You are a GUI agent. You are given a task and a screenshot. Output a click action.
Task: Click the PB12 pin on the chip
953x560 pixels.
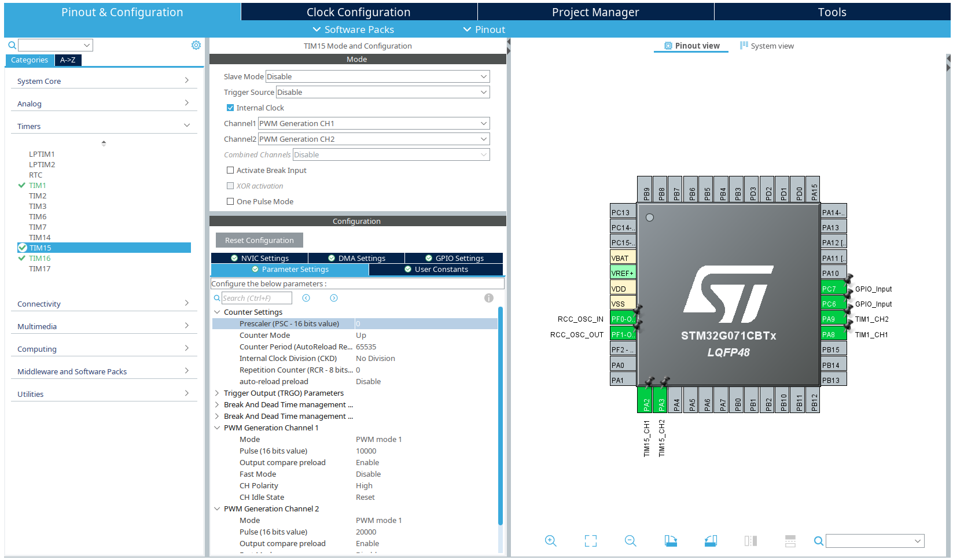[813, 400]
